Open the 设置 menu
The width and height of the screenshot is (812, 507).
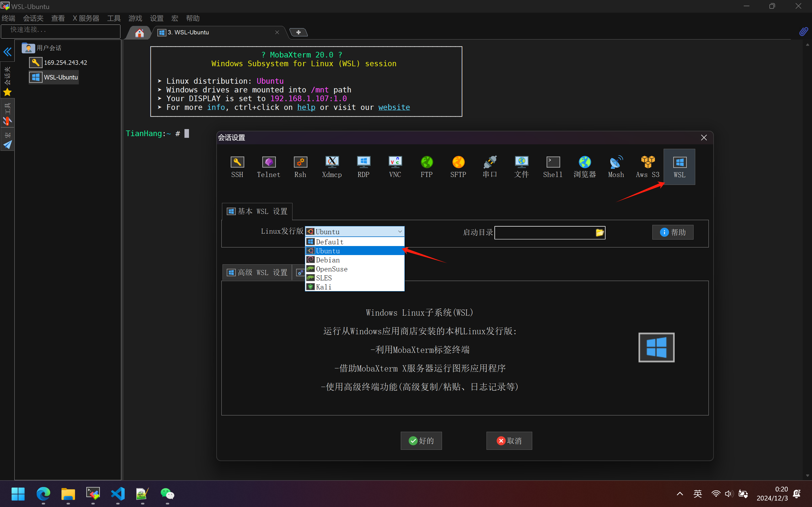[156, 18]
